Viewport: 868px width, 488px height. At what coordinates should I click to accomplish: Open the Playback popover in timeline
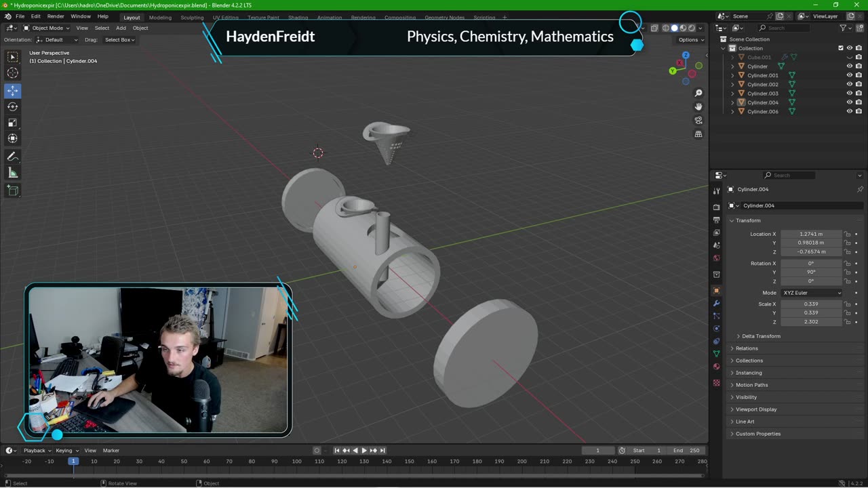[x=36, y=451]
